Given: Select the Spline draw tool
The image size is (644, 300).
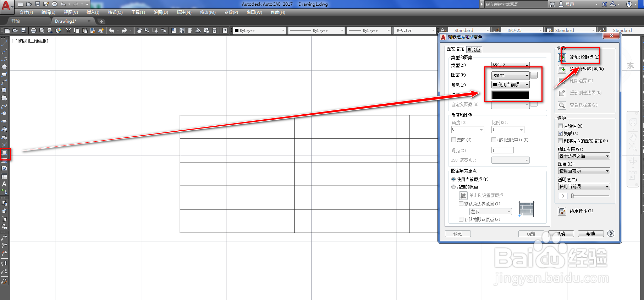Looking at the screenshot, I should [x=4, y=106].
